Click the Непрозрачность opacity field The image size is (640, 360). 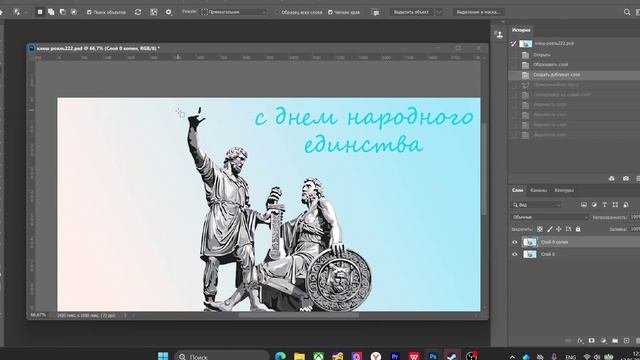pos(635,218)
